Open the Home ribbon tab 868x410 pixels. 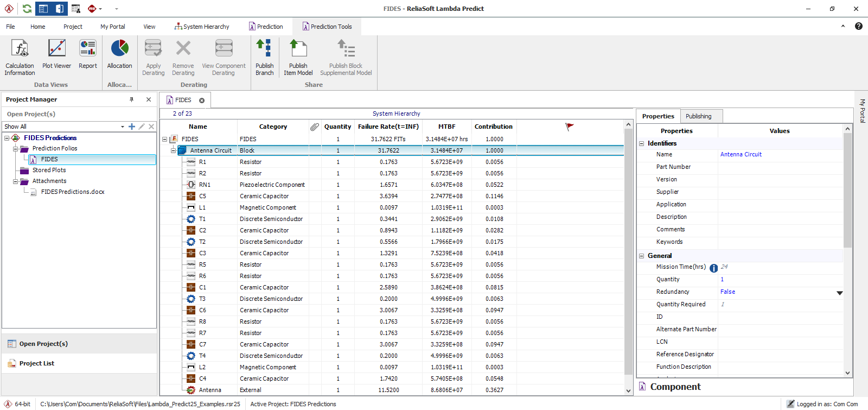coord(38,27)
